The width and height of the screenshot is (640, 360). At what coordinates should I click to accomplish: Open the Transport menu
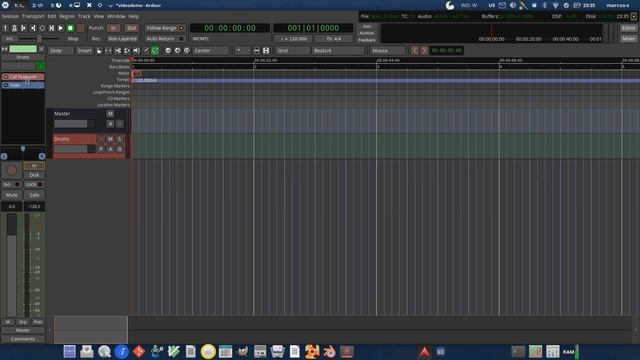pyautogui.click(x=33, y=16)
